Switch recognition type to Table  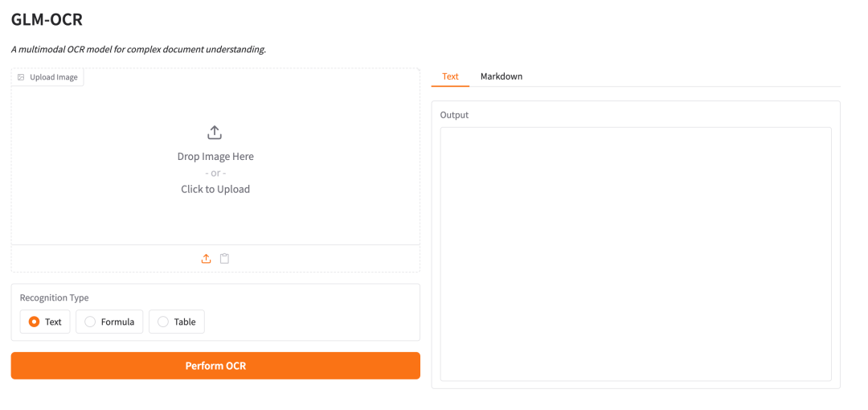click(x=163, y=322)
